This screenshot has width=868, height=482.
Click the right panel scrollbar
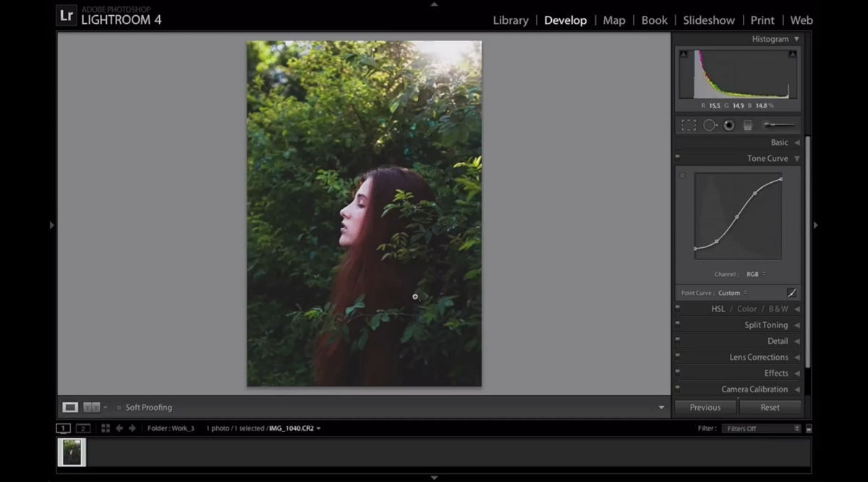(x=807, y=253)
